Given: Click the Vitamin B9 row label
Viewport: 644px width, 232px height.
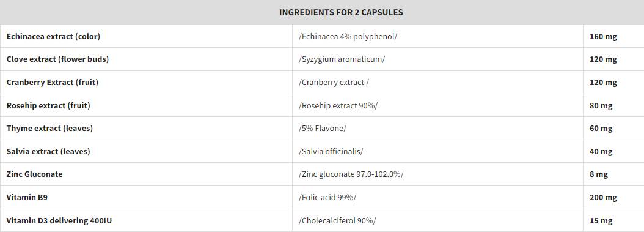Looking at the screenshot, I should pyautogui.click(x=27, y=198).
